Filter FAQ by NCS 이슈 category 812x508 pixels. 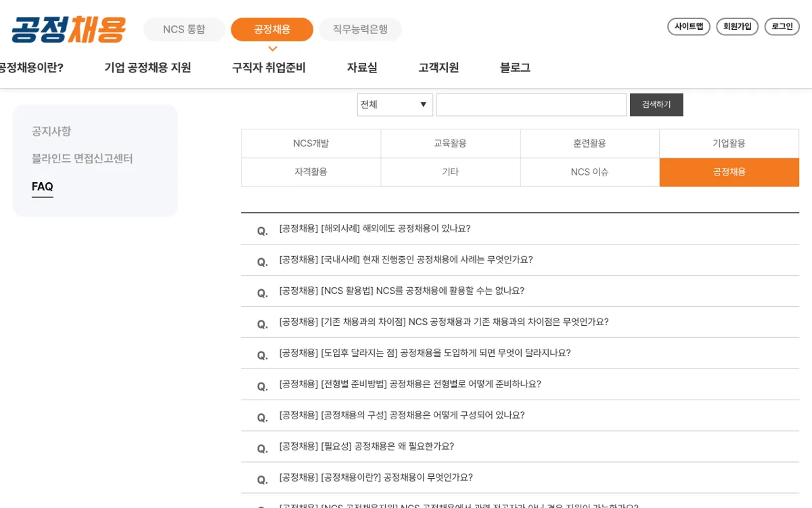click(x=590, y=172)
